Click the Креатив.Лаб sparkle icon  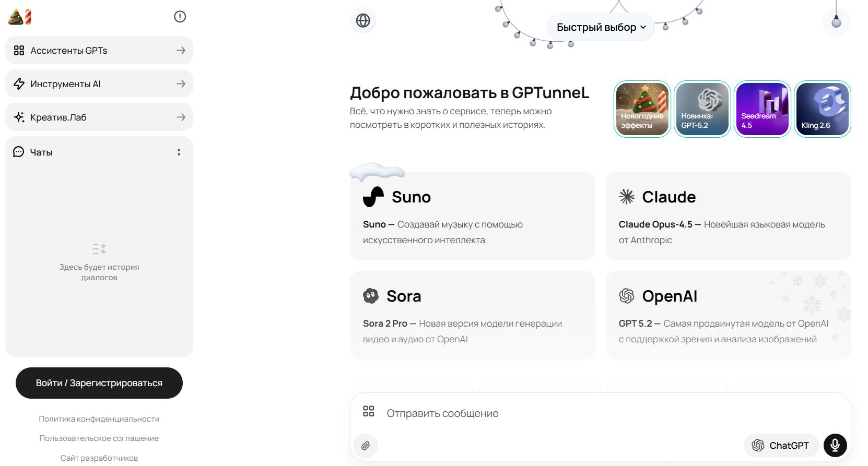pos(19,117)
